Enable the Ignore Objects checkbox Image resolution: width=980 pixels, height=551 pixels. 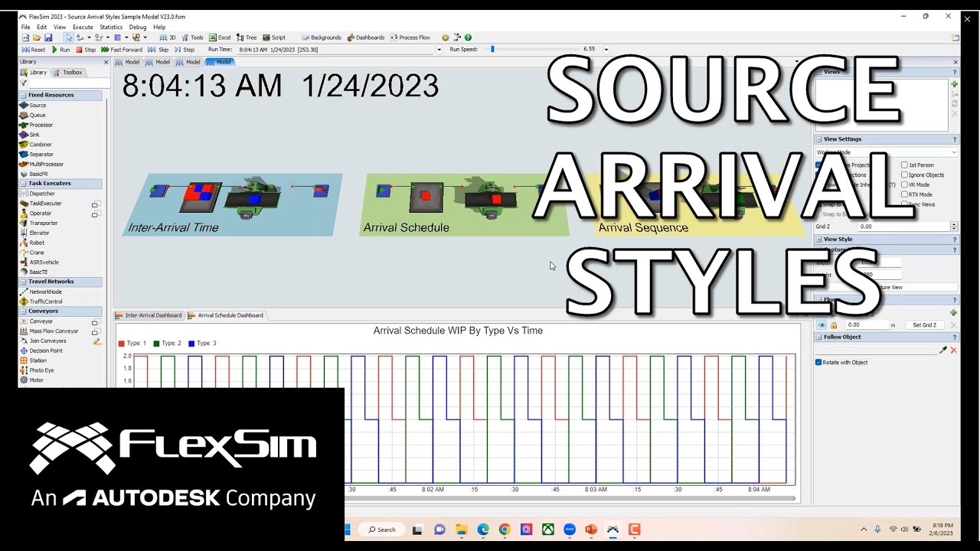(x=904, y=175)
